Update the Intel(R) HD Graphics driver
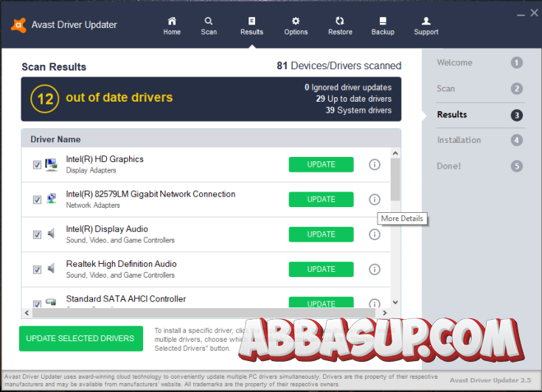 coord(321,164)
